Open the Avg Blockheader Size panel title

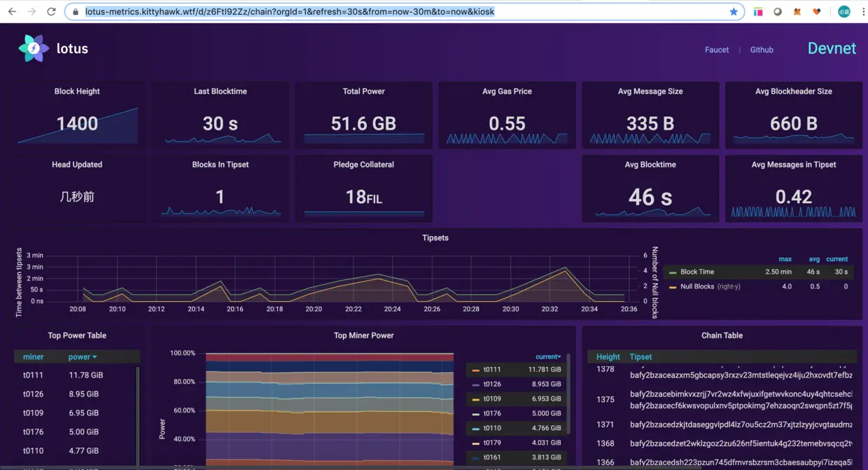(794, 91)
